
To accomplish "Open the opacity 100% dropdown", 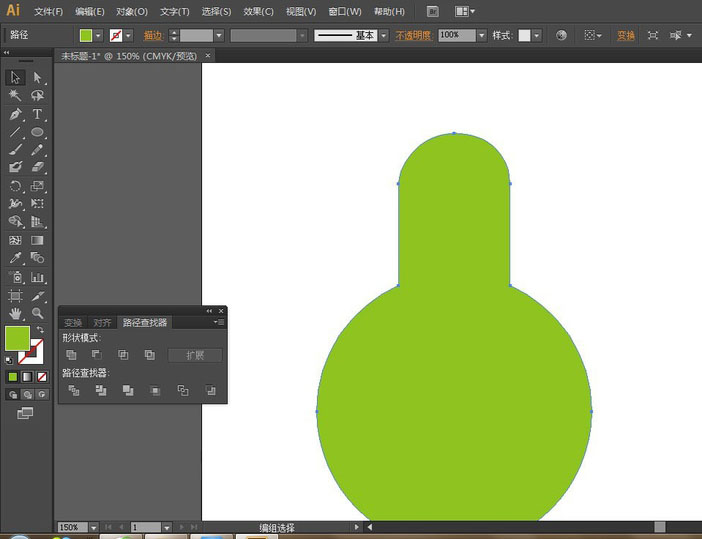I will [481, 35].
